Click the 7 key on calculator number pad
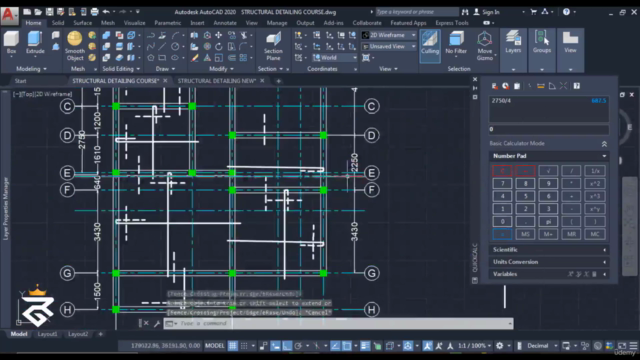 click(502, 184)
